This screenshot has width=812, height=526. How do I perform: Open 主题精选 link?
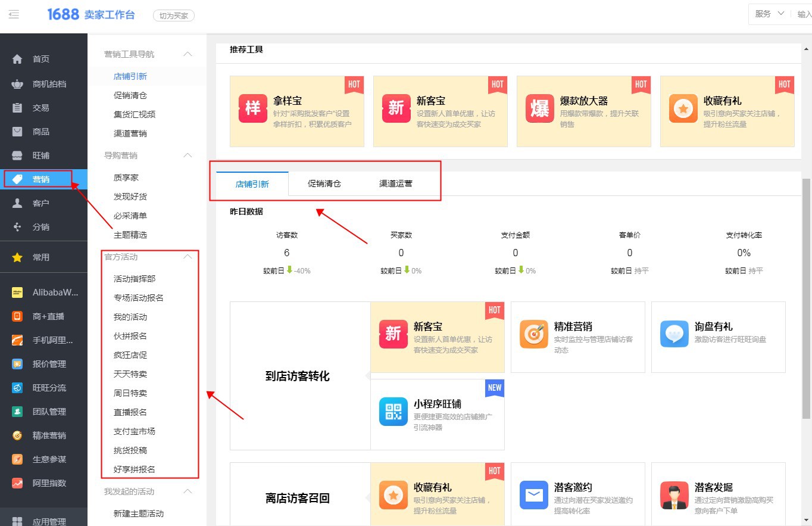click(130, 235)
